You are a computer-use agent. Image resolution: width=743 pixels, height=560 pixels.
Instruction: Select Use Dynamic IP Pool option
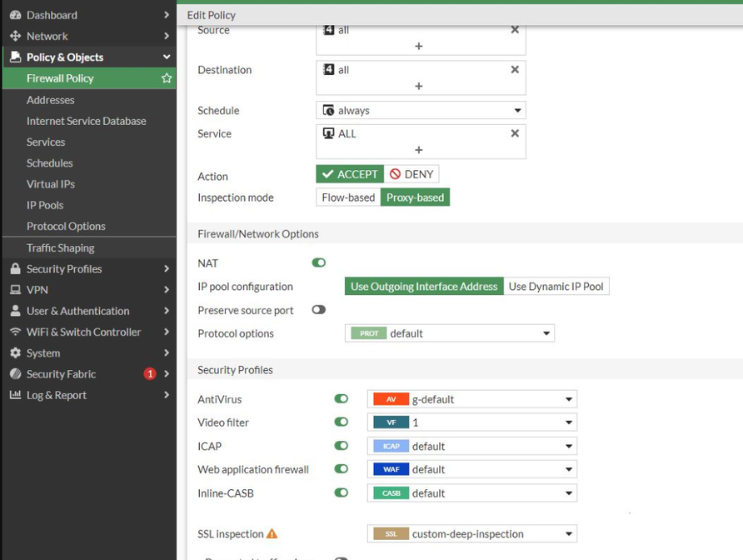tap(556, 287)
